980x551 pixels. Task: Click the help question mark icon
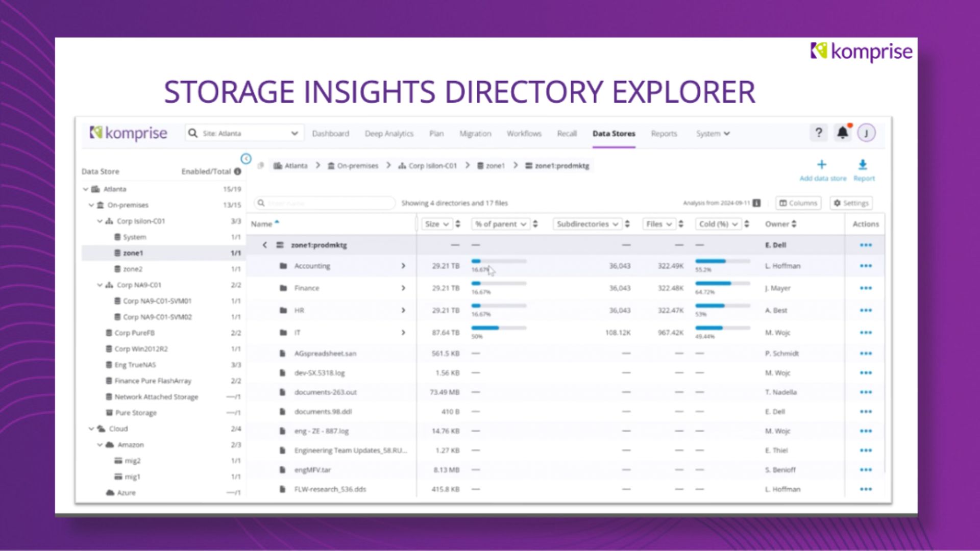pyautogui.click(x=818, y=133)
